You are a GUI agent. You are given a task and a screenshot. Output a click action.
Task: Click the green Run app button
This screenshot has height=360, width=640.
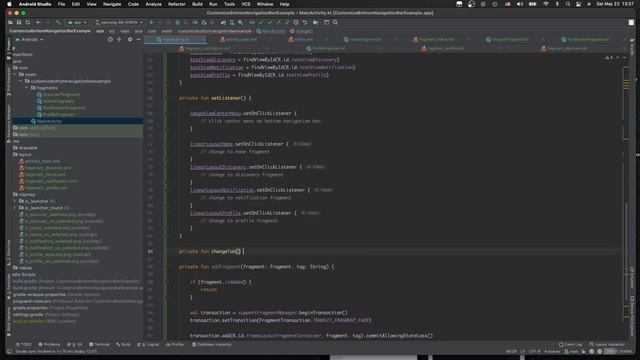point(151,22)
